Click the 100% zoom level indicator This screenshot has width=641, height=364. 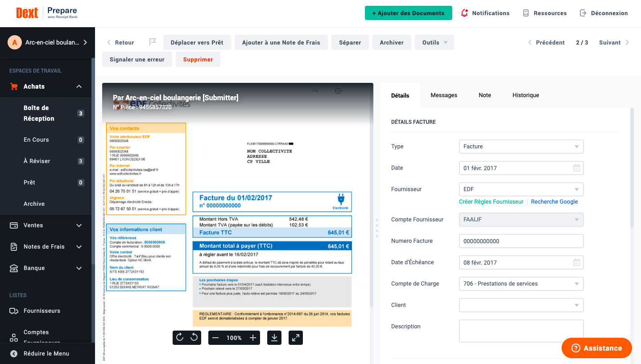(234, 338)
